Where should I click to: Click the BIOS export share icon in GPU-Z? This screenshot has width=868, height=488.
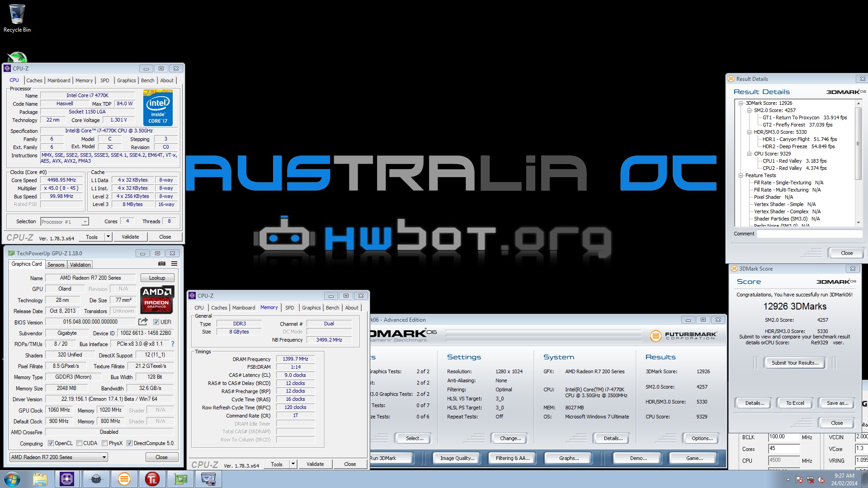pos(143,322)
